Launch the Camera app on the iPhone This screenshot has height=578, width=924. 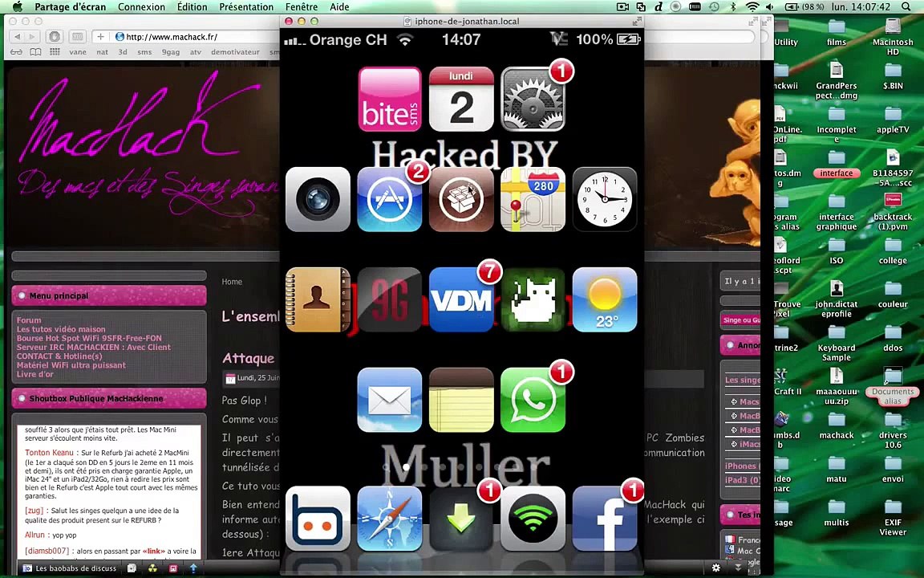[318, 199]
